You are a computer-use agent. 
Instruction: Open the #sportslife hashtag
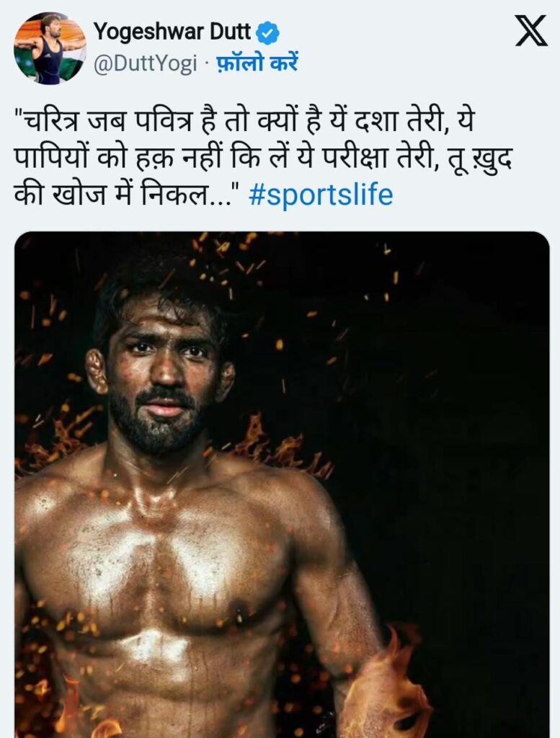321,195
